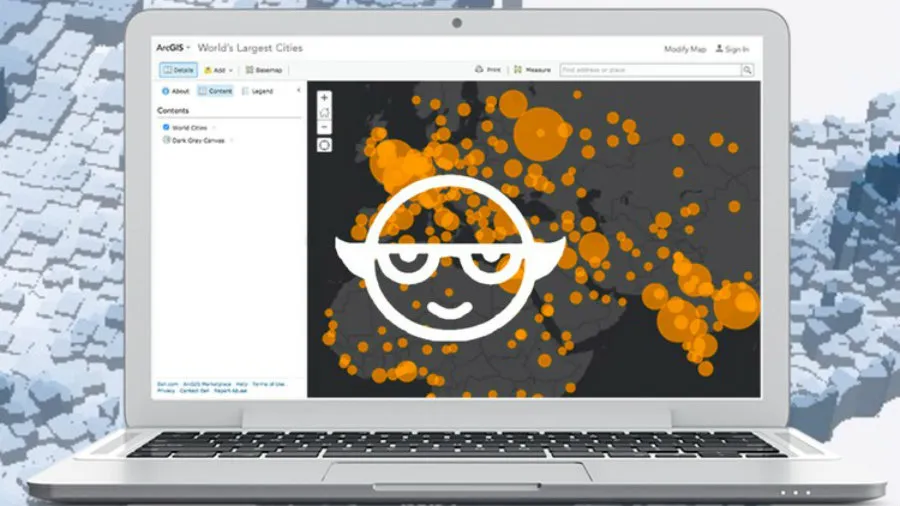Image resolution: width=900 pixels, height=506 pixels.
Task: Open the ArcGIS dropdown menu
Action: pyautogui.click(x=173, y=48)
